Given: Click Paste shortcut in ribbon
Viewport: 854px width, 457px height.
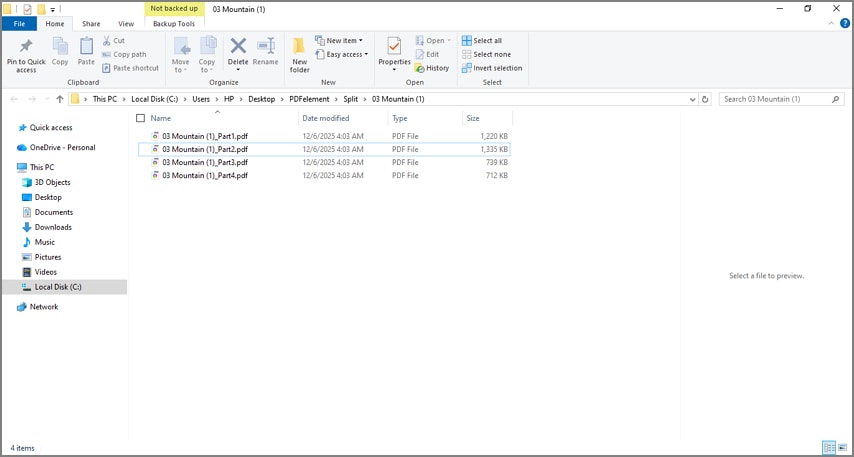Looking at the screenshot, I should click(x=130, y=68).
